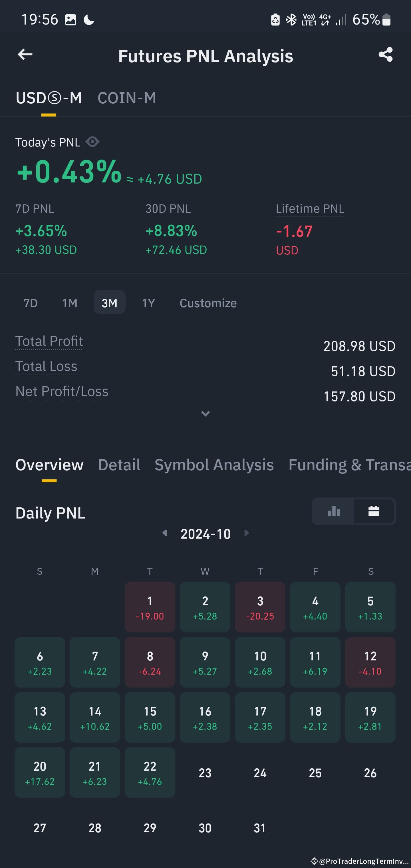The height and width of the screenshot is (868, 411).
Task: Expand the profit summary chevron
Action: (x=205, y=413)
